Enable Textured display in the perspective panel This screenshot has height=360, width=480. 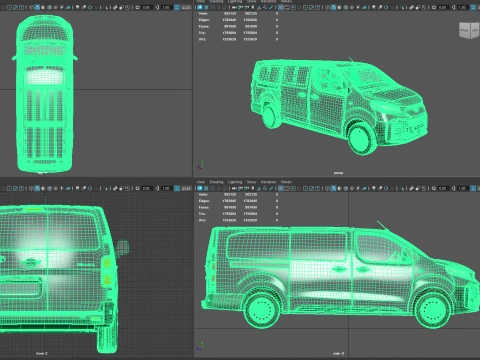[x=352, y=7]
